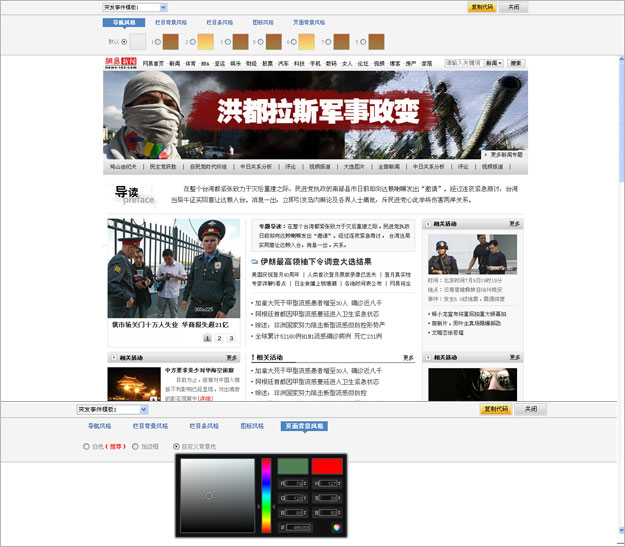Open headline 伊朗最高领袖下令调查大选结果

click(x=316, y=262)
